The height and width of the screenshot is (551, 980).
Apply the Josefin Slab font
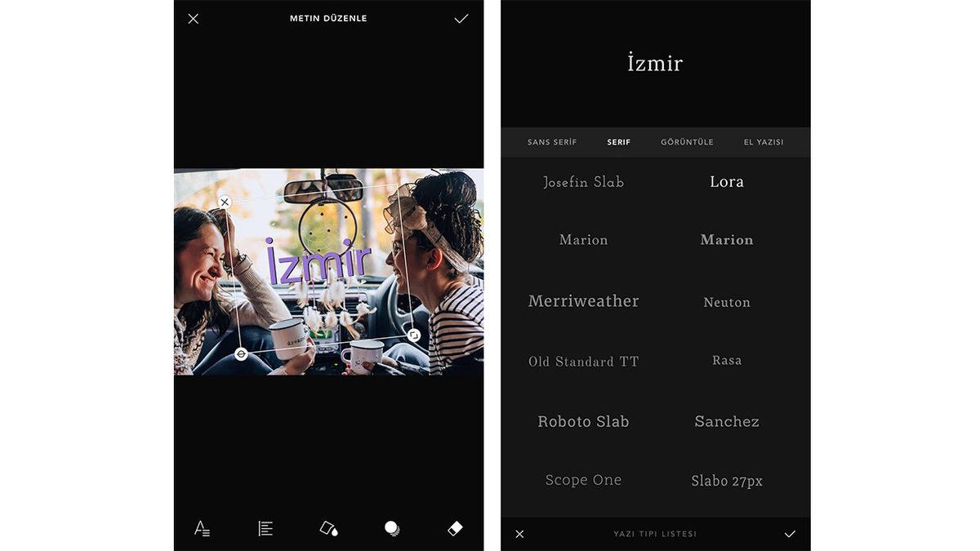tap(583, 182)
